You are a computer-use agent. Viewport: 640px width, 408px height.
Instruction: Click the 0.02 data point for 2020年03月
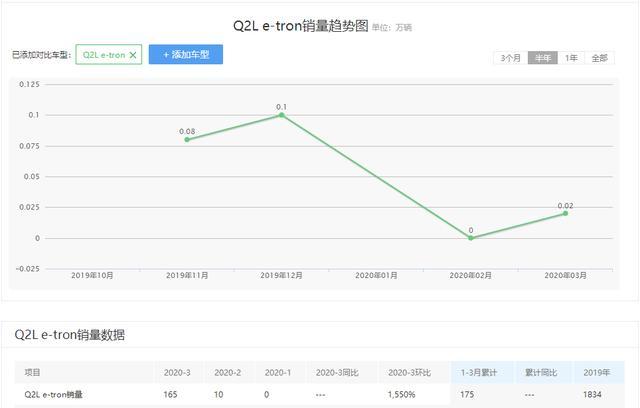click(x=565, y=213)
